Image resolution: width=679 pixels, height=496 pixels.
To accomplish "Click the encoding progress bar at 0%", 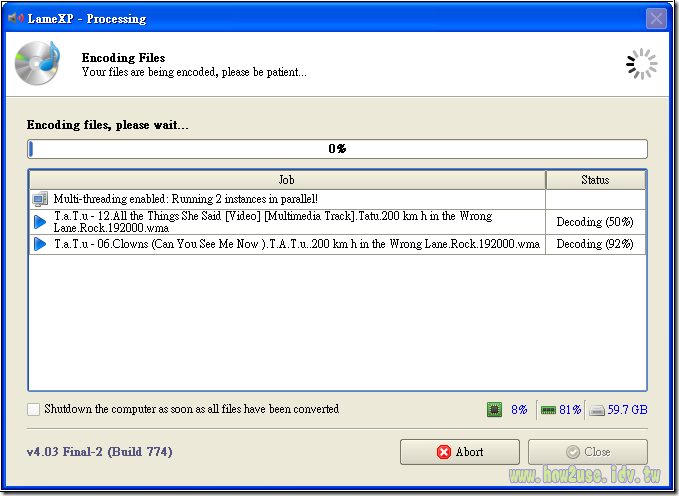I will (x=337, y=149).
